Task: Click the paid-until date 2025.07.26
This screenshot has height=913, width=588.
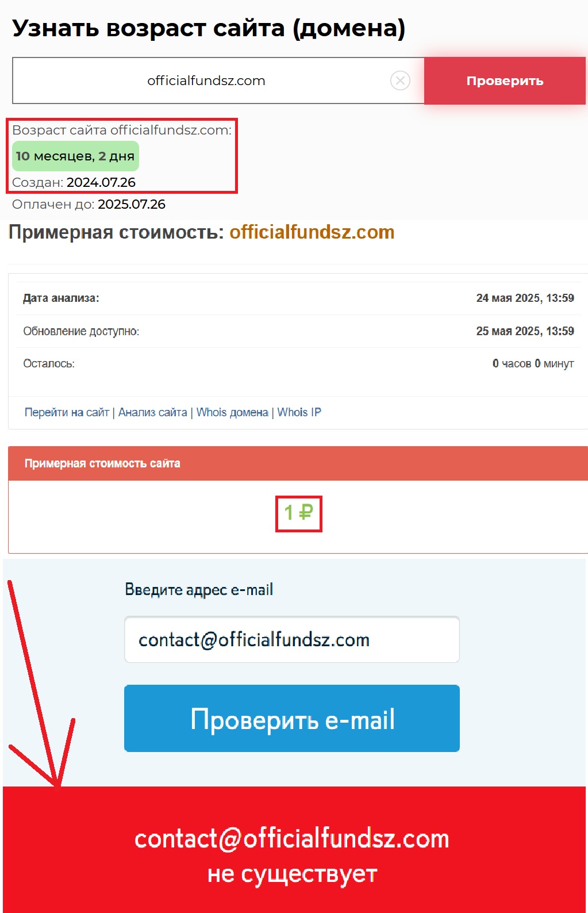Action: coord(132,204)
